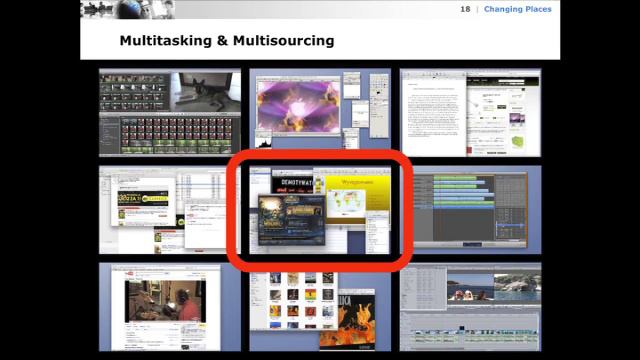The height and width of the screenshot is (360, 640).
Task: Open the green audio tracks screenshot
Action: [471, 210]
